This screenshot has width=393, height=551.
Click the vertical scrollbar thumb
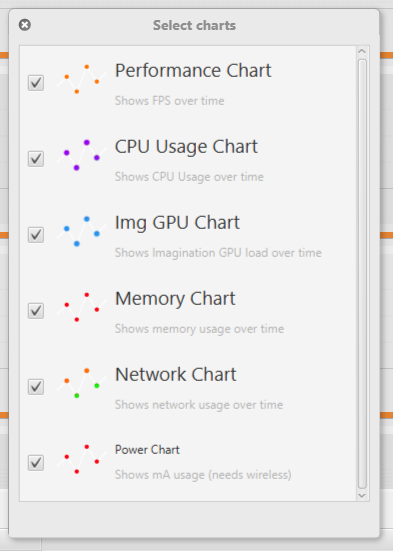[x=362, y=274]
